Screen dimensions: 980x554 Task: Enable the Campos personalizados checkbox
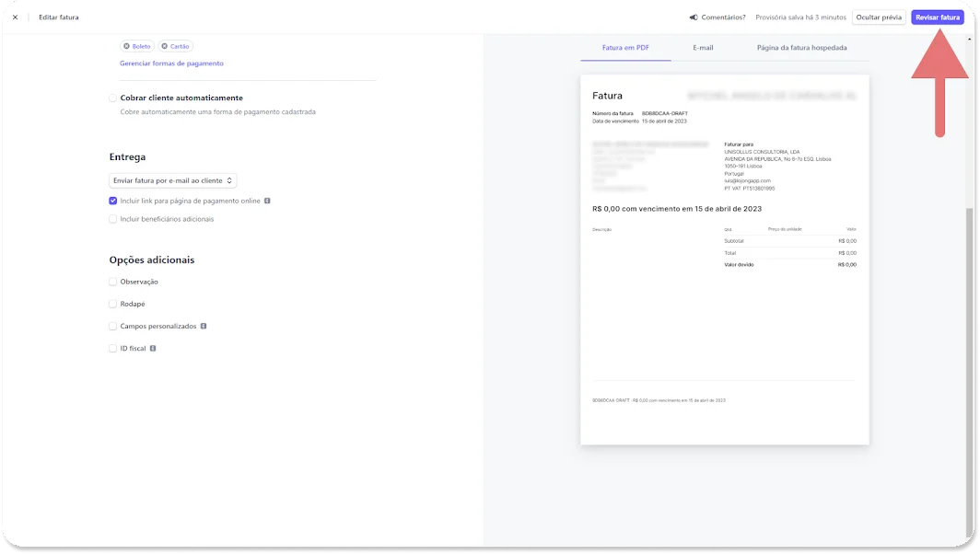(112, 326)
